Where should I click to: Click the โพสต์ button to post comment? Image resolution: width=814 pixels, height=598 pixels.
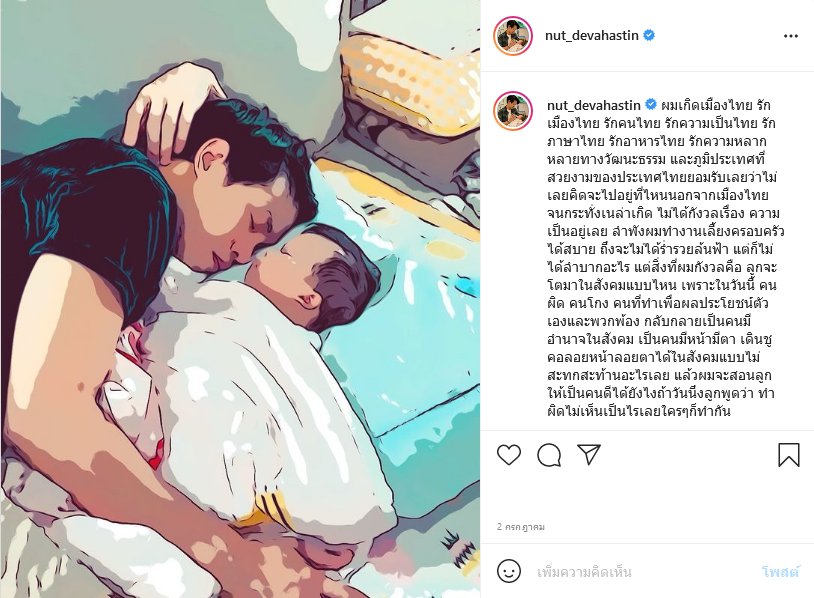point(780,572)
